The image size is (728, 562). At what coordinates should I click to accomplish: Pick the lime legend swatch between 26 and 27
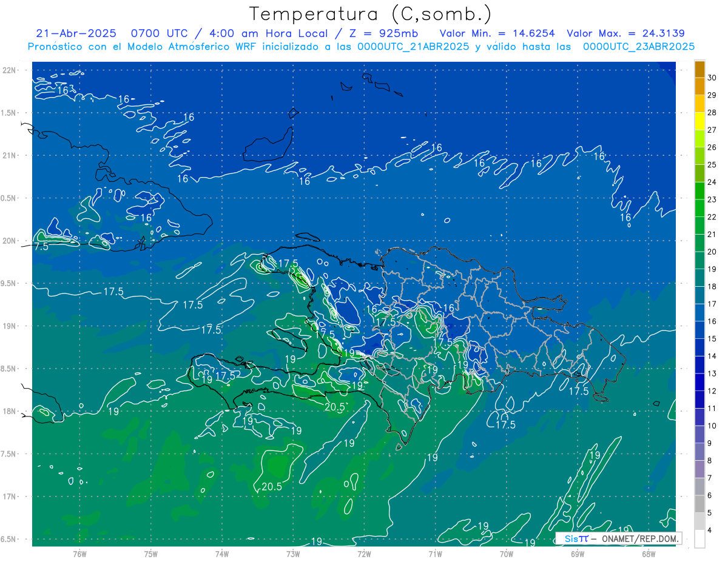[700, 139]
